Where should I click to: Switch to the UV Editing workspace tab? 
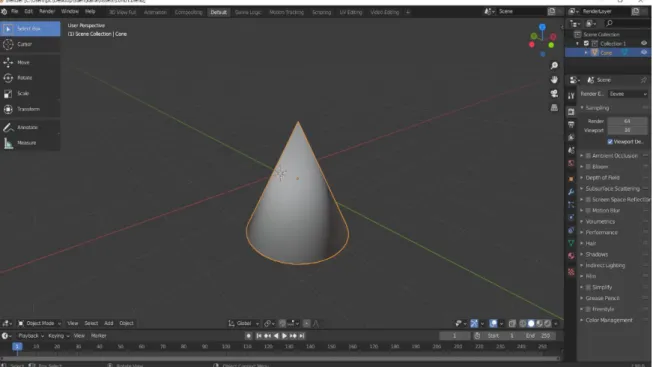tap(351, 12)
